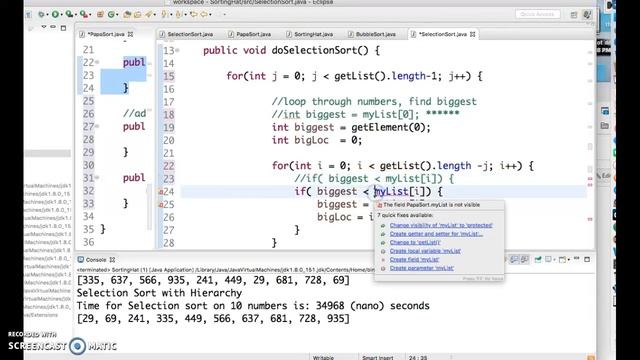Click the Open Type icon in toolbar
The width and height of the screenshot is (640, 360).
(x=127, y=14)
